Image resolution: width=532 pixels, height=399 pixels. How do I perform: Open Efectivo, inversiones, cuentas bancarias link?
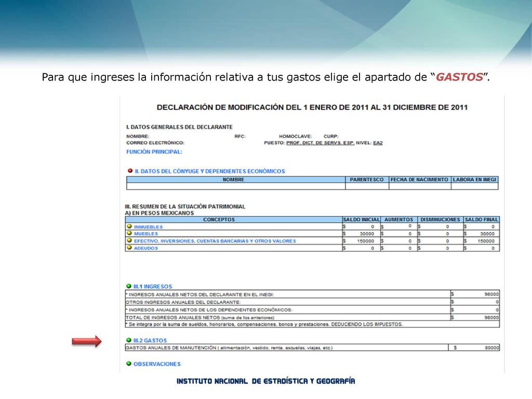(x=215, y=241)
